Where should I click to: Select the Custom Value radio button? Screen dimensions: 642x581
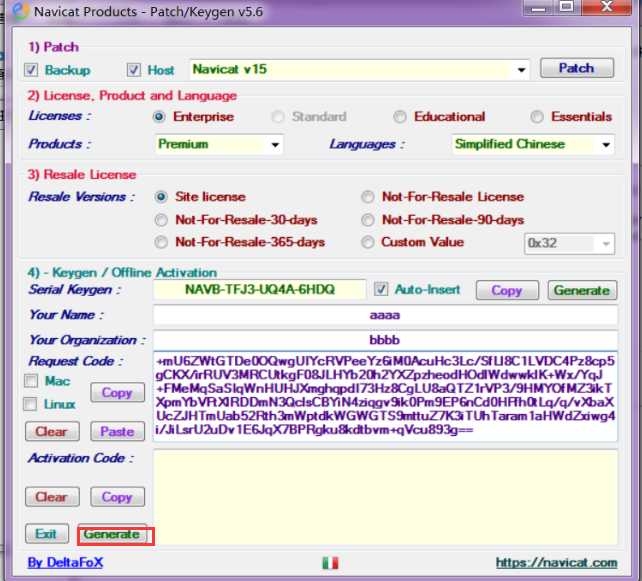(x=368, y=242)
